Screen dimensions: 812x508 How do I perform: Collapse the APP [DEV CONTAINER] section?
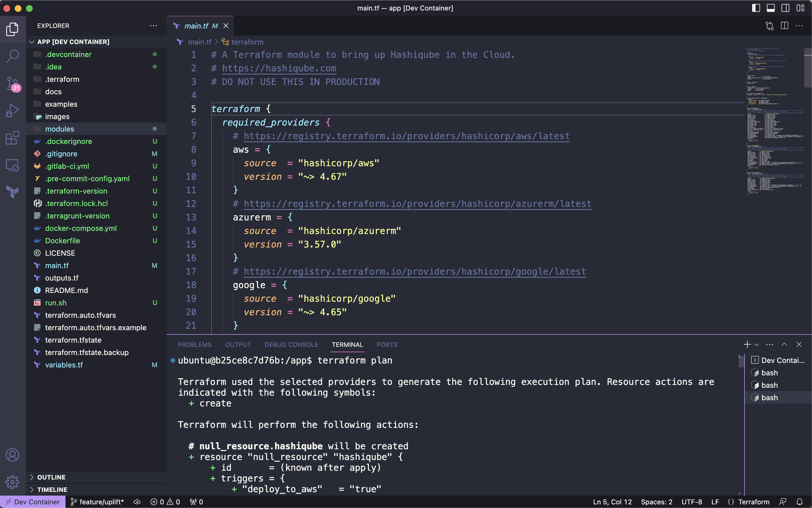point(96,42)
